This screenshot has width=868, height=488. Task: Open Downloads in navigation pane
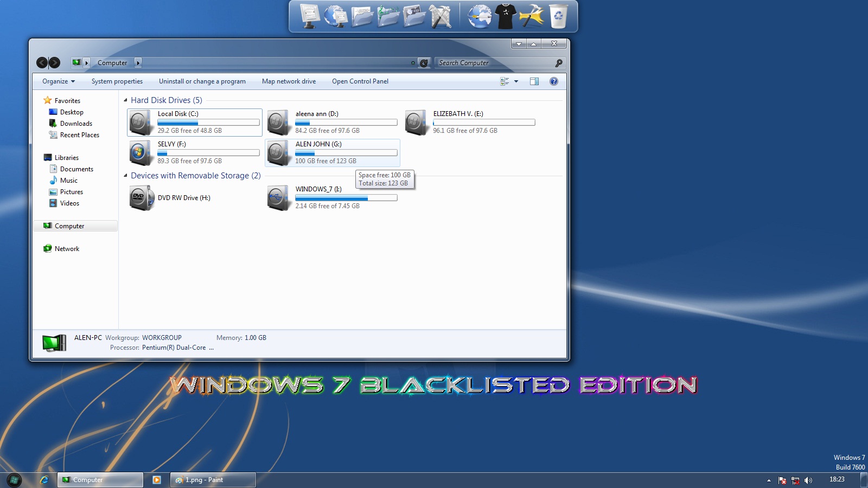(71, 124)
